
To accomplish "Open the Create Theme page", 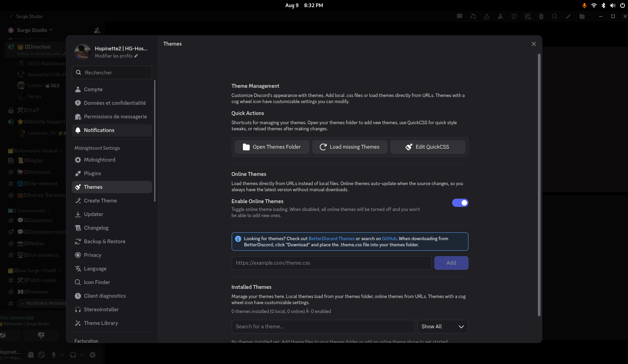I will click(112, 201).
